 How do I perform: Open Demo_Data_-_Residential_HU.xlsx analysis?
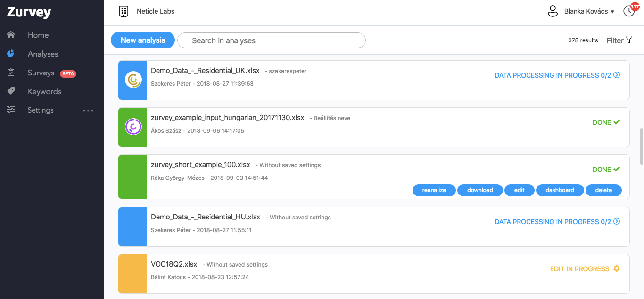[206, 217]
